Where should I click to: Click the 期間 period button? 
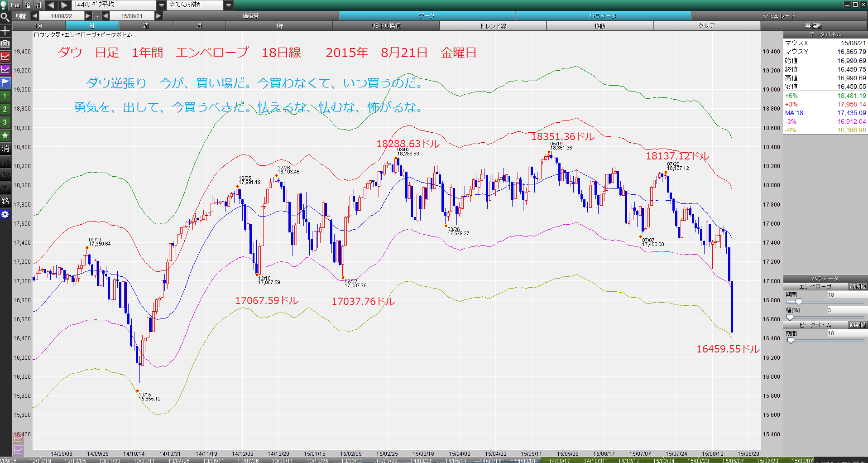coord(21,16)
